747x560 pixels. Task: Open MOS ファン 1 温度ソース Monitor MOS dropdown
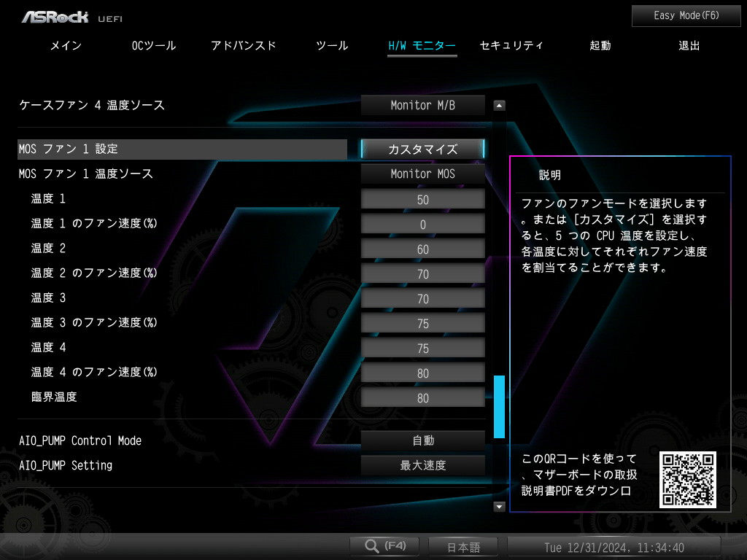[x=422, y=174]
